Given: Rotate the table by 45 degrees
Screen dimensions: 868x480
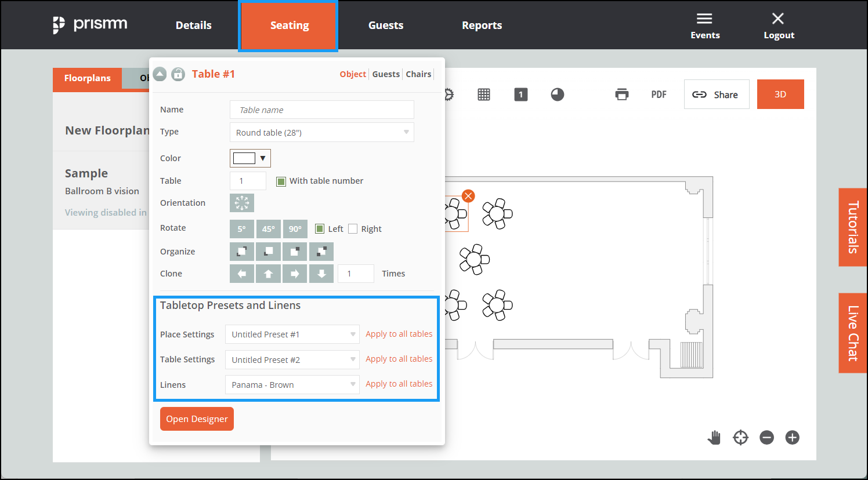Looking at the screenshot, I should point(269,229).
